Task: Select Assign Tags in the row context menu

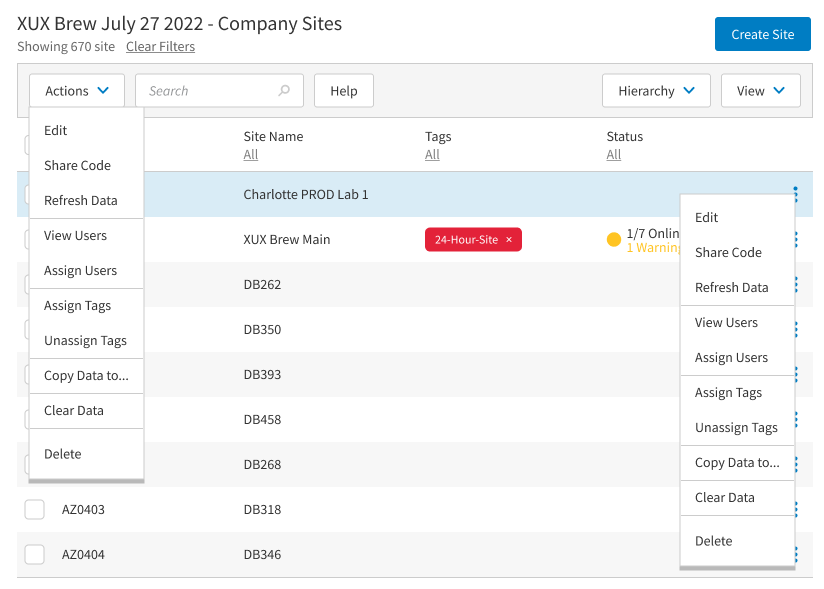Action: [737, 393]
